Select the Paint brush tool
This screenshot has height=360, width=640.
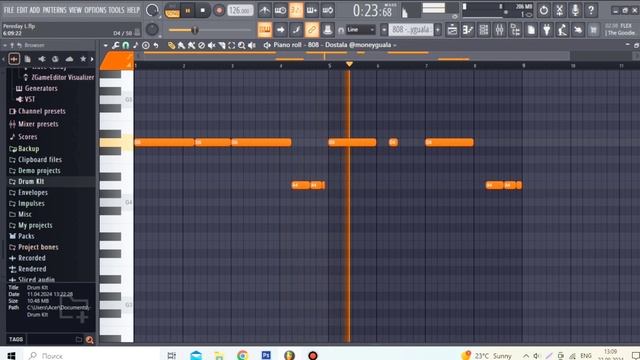(181, 45)
